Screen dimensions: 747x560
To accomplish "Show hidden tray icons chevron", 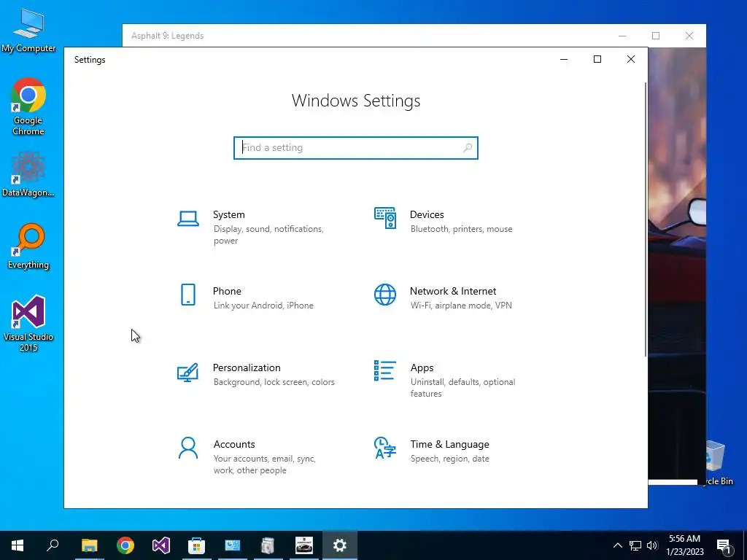I will pyautogui.click(x=617, y=545).
